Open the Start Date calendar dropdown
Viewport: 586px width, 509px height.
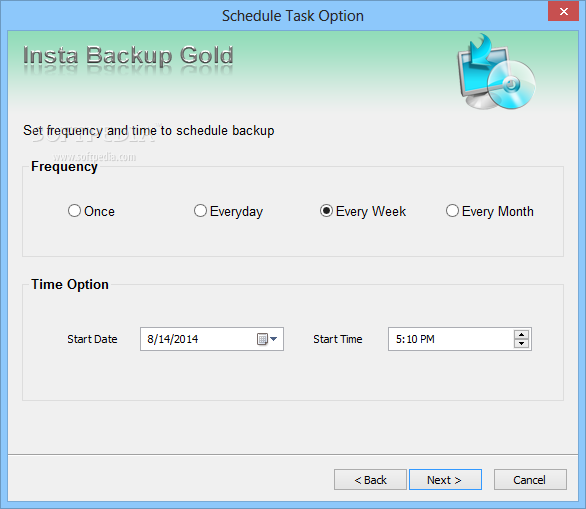point(267,339)
